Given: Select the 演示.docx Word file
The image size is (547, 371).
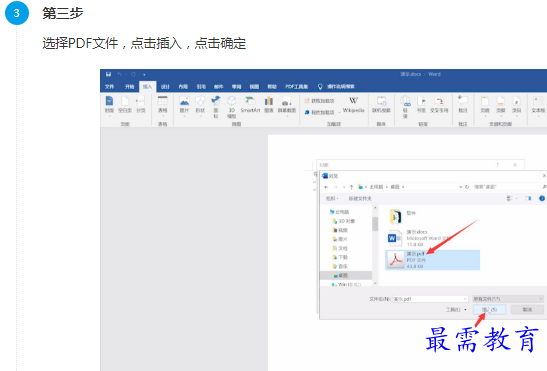Looking at the screenshot, I should pyautogui.click(x=420, y=238).
